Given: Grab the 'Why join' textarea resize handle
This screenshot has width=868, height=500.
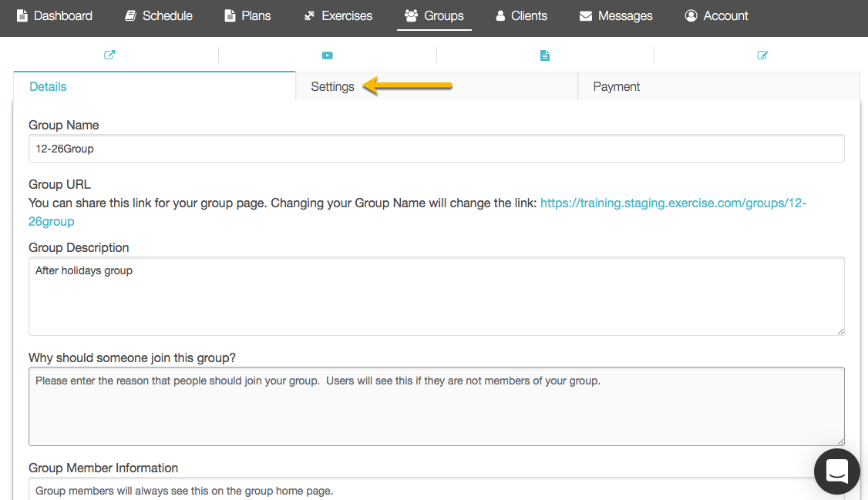Looking at the screenshot, I should click(x=840, y=441).
